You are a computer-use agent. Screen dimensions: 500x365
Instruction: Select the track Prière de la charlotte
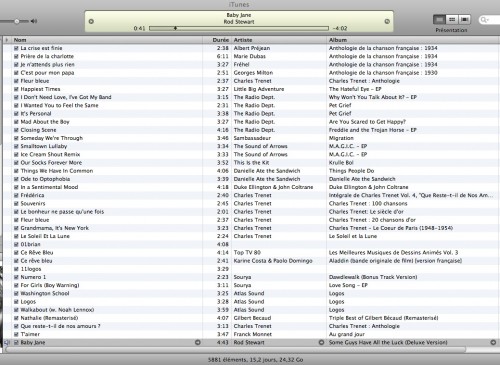click(47, 56)
